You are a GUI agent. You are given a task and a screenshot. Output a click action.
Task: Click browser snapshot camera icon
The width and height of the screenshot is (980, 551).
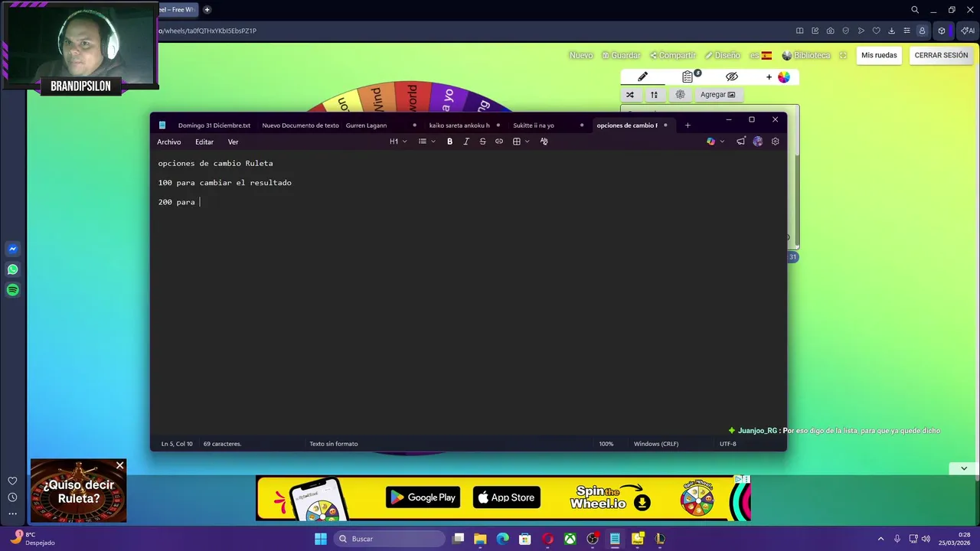(831, 31)
